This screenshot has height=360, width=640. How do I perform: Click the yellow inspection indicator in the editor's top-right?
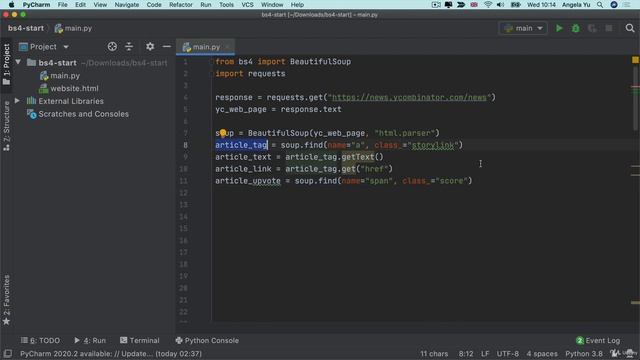(635, 60)
